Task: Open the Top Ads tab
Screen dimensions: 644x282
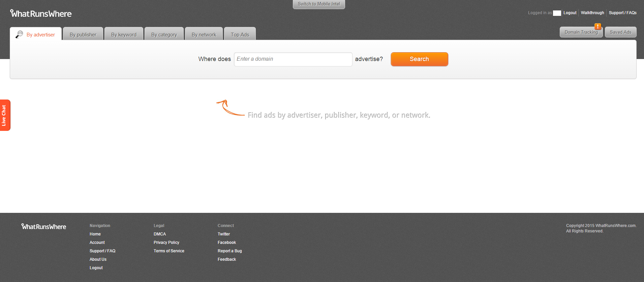Action: tap(240, 34)
